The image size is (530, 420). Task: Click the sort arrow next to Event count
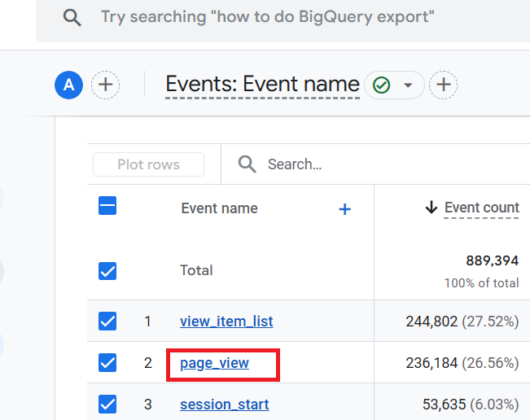[x=431, y=208]
